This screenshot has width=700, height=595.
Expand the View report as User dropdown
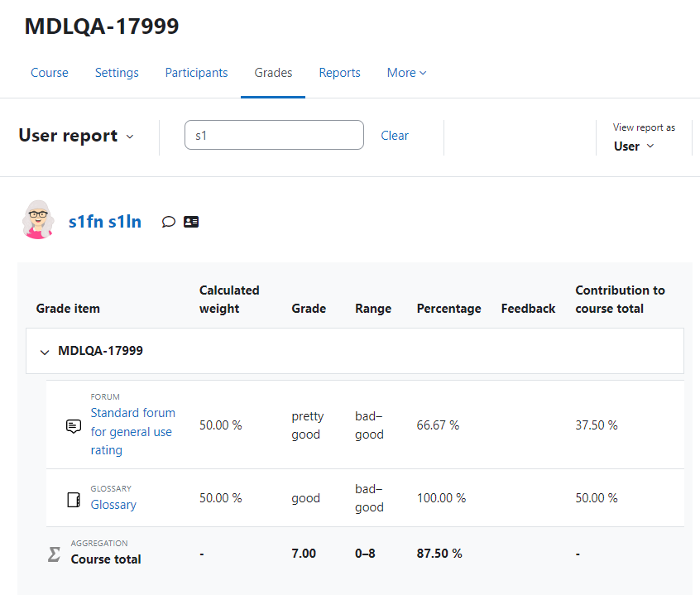634,146
